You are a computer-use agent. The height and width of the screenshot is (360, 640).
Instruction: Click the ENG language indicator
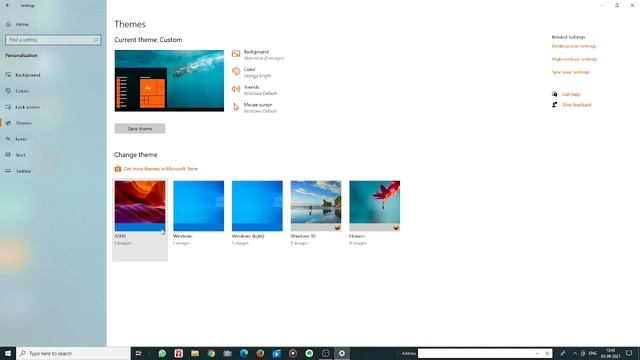593,353
